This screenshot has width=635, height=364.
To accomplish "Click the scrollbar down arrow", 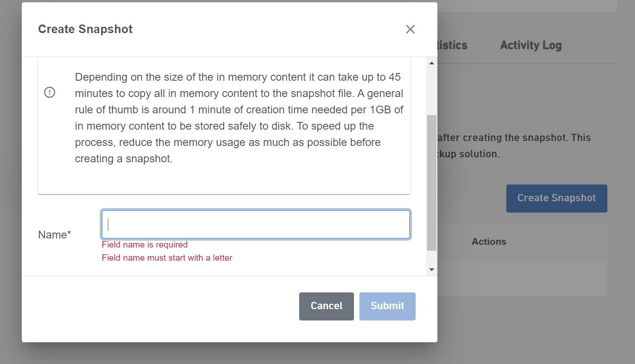I will click(x=431, y=269).
